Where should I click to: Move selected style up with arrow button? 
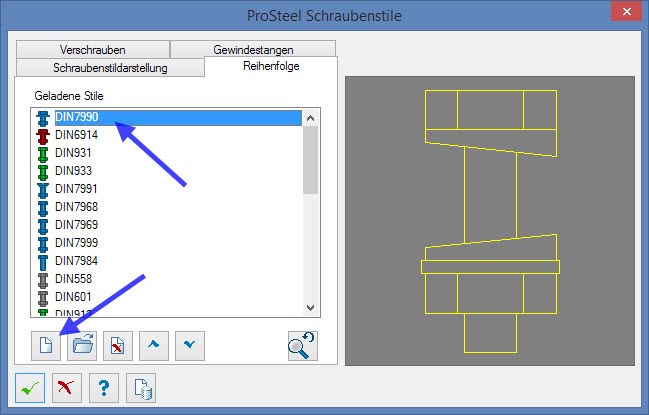[x=154, y=345]
